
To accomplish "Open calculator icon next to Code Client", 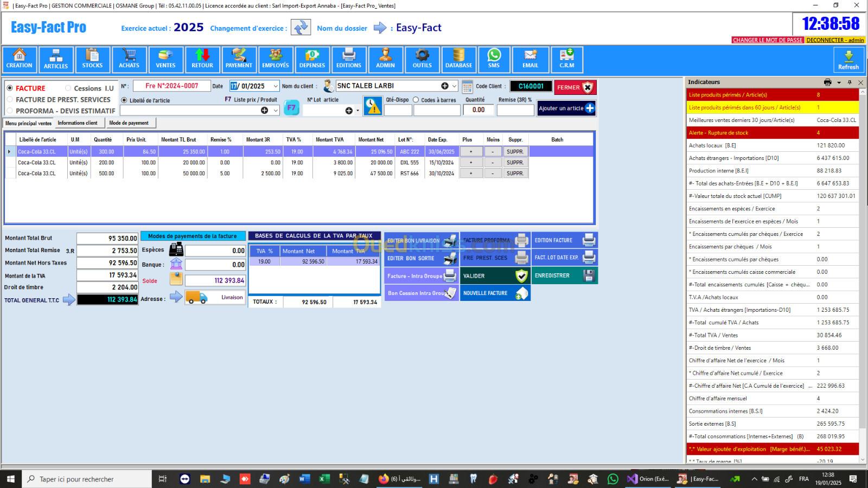I will pos(467,87).
